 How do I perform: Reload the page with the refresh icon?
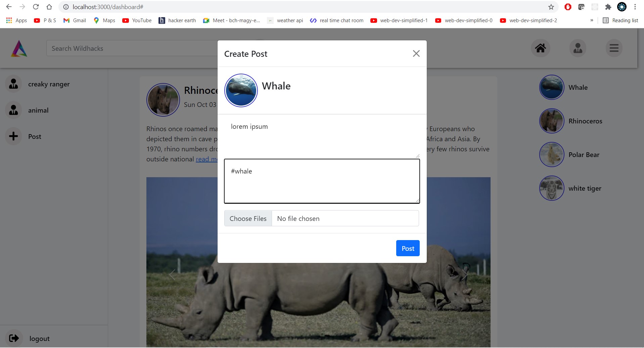click(36, 7)
